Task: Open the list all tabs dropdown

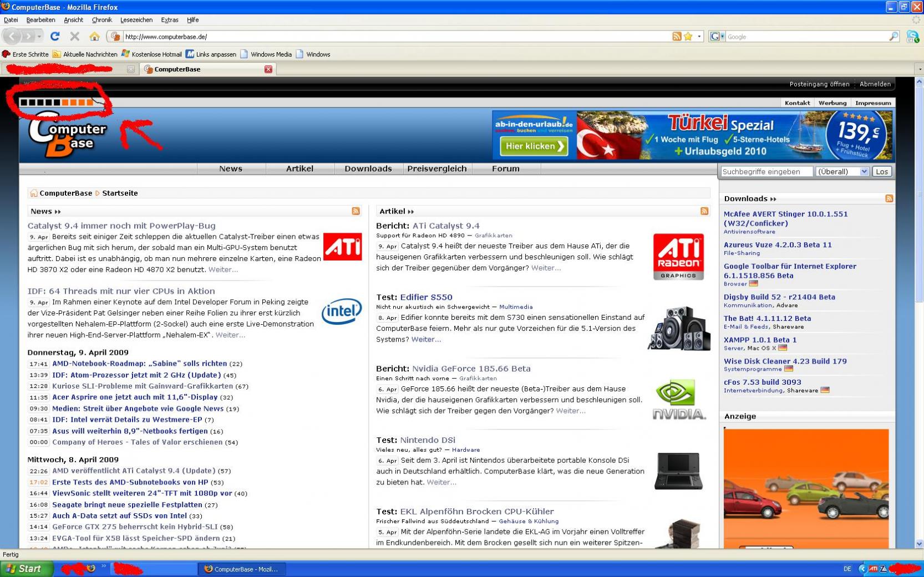Action: click(x=920, y=69)
